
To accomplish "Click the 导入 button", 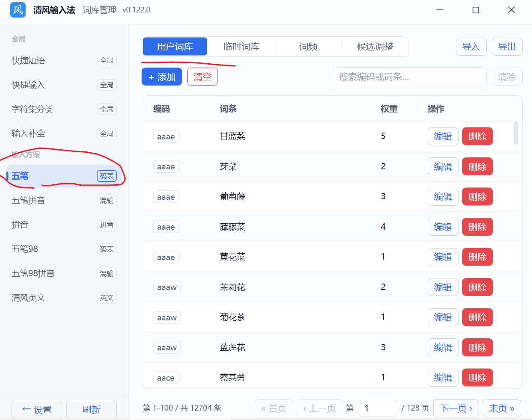I will [471, 47].
